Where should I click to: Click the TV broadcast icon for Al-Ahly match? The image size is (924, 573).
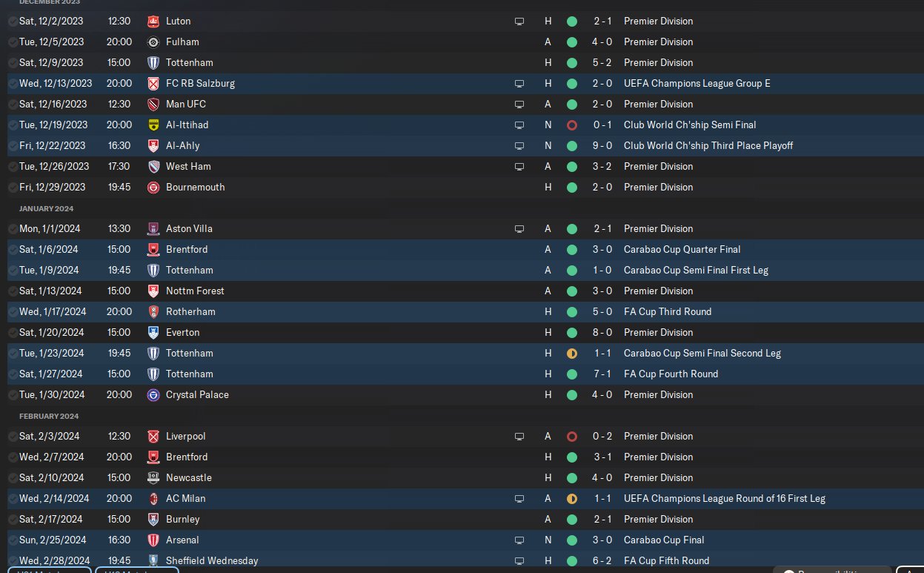[x=519, y=146]
